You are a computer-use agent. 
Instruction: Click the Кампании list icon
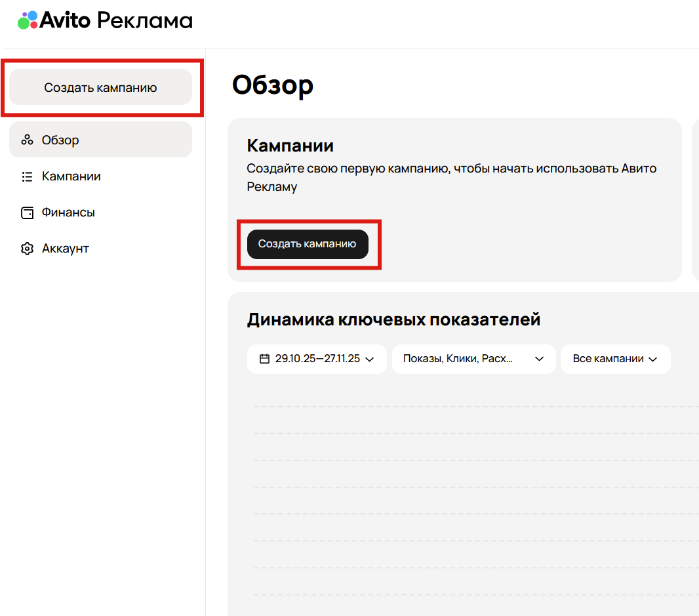[27, 176]
